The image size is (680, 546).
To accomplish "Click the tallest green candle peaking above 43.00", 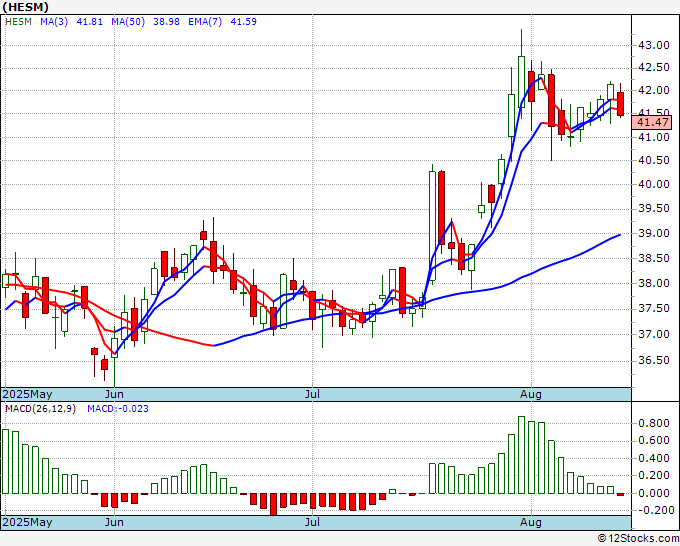I will [521, 82].
